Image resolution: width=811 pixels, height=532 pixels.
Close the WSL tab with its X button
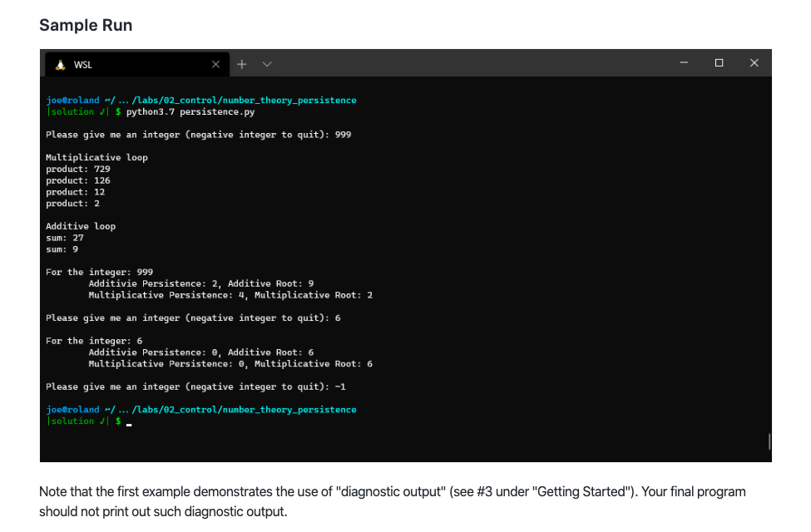(x=215, y=64)
